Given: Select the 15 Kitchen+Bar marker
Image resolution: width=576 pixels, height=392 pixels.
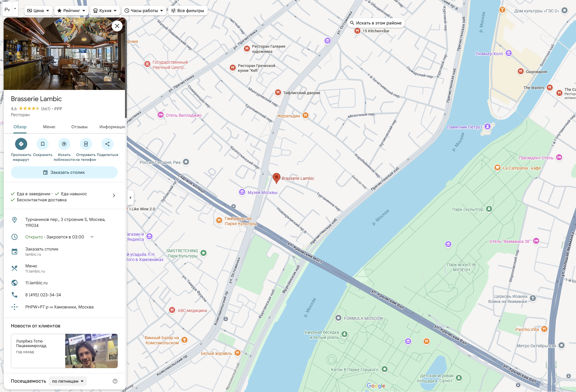Looking at the screenshot, I should (x=357, y=31).
